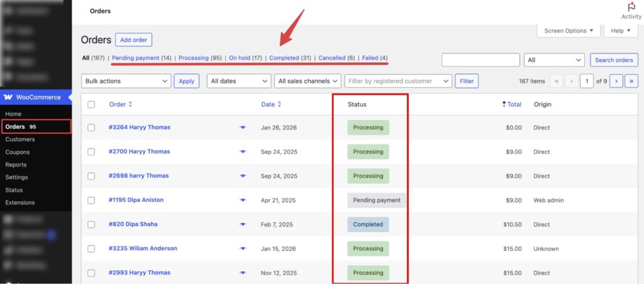Viewport: 644px width, 284px height.
Task: Preview order #2700 with its eye icon
Action: click(x=243, y=151)
